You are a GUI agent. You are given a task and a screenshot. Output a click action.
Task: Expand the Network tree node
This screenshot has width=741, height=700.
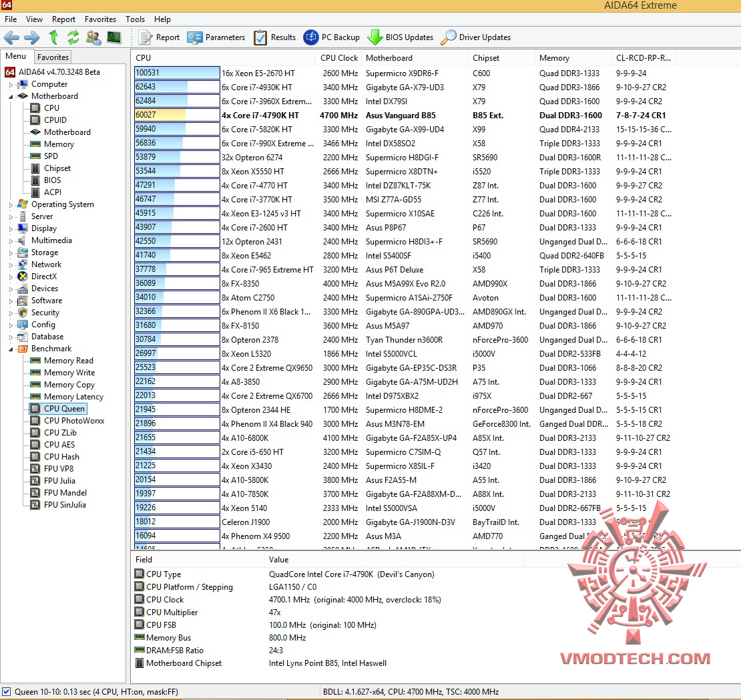(x=11, y=265)
